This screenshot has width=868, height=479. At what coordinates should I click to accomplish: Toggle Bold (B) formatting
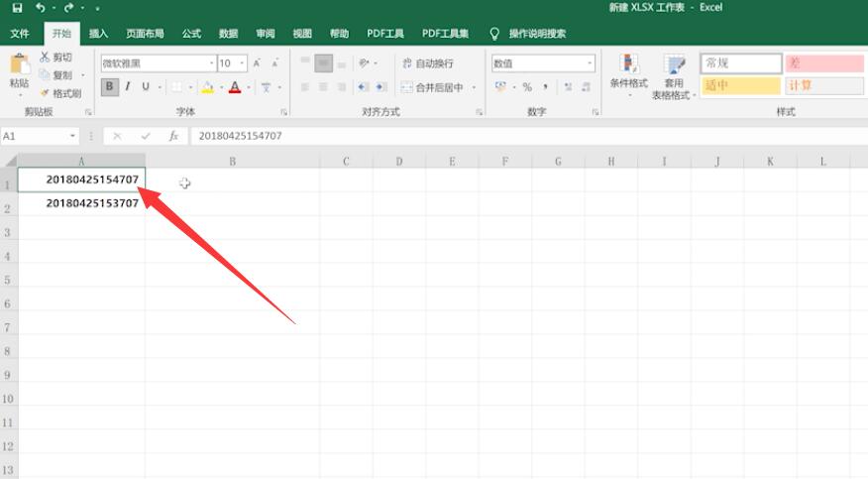110,87
